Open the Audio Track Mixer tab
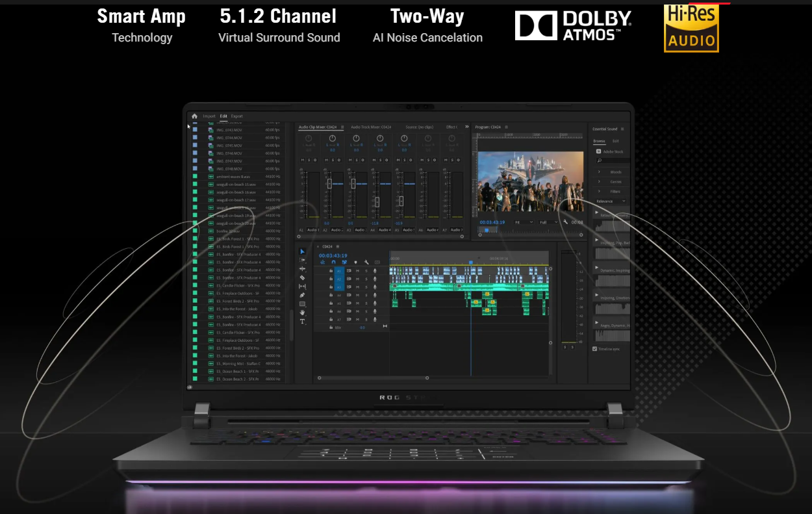Screen dimensions: 812x514 click(x=371, y=127)
